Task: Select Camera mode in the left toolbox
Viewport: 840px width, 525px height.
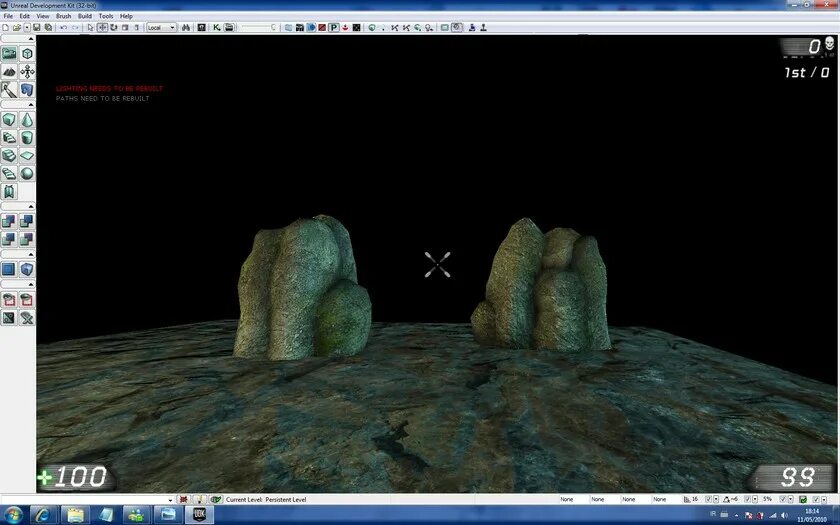Action: (9, 54)
